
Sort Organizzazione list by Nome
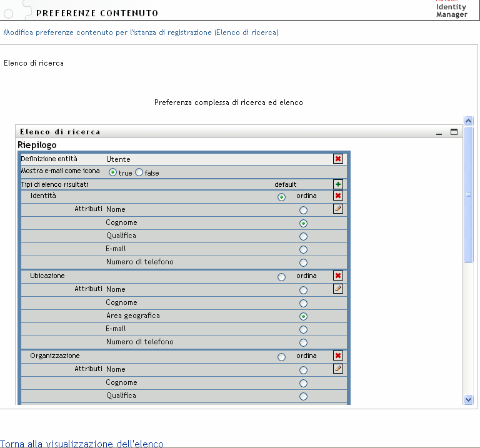coord(303,371)
